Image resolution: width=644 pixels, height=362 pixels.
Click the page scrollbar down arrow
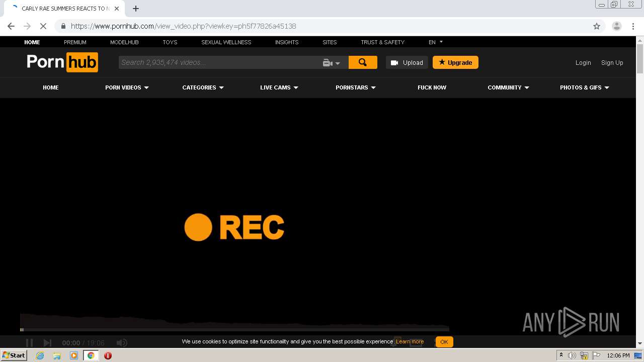(640, 343)
